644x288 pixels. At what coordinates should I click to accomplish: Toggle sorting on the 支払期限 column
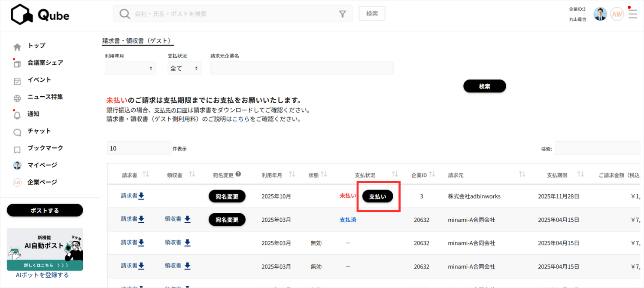coord(581,174)
